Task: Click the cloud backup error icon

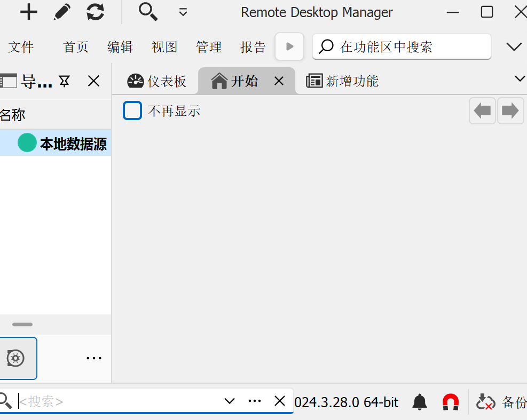Action: tap(486, 402)
